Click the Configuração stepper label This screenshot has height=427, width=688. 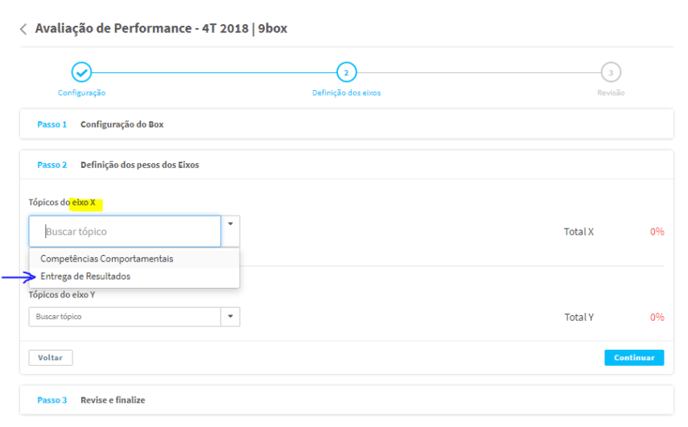point(82,93)
